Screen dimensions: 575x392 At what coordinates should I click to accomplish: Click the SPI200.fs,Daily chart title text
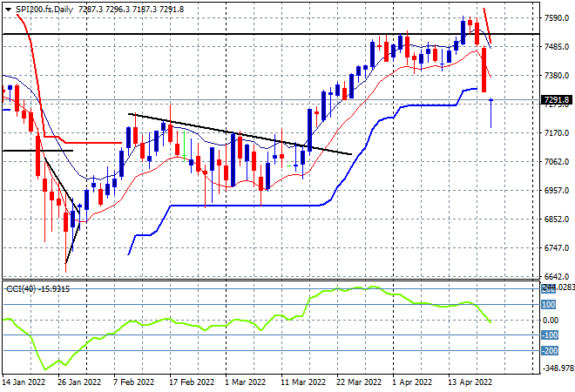[x=44, y=10]
